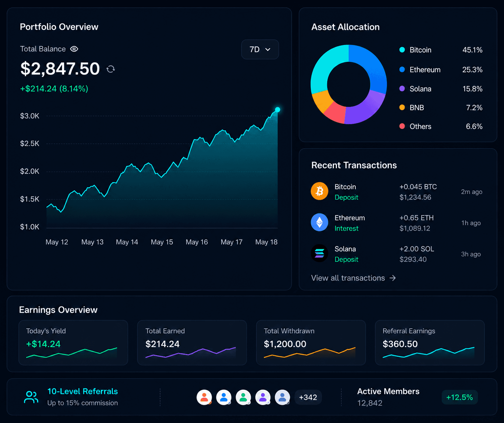Click the +2.00 SOL amount
The height and width of the screenshot is (423, 504).
pos(417,249)
